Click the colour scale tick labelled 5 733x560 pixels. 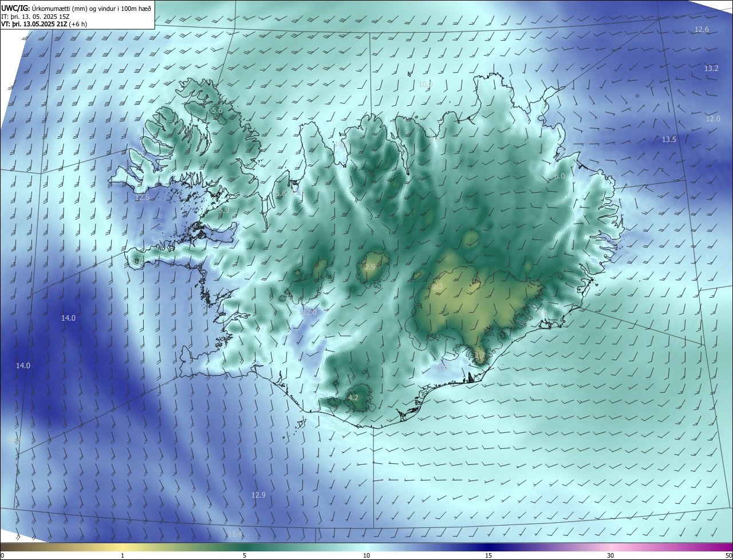pos(245,556)
